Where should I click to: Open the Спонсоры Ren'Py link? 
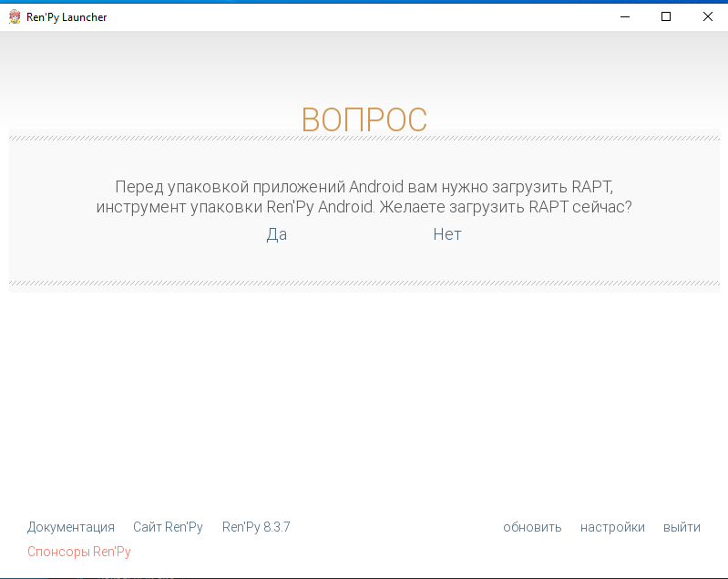(79, 552)
